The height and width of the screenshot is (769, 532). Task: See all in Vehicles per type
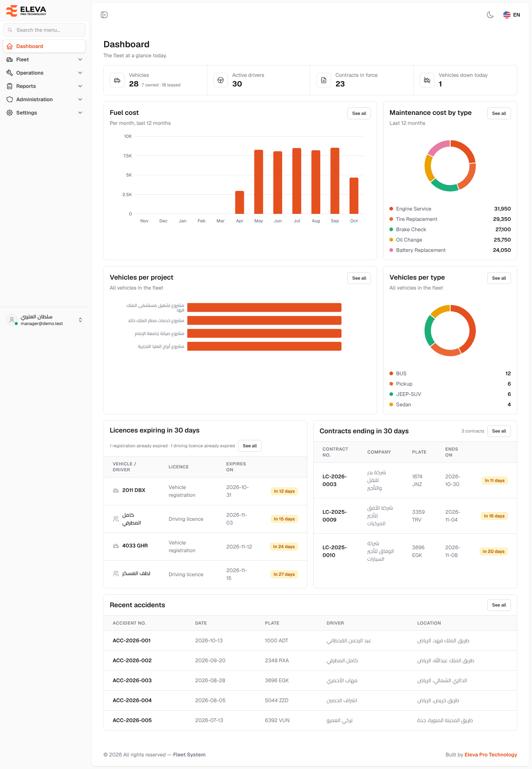pyautogui.click(x=499, y=278)
